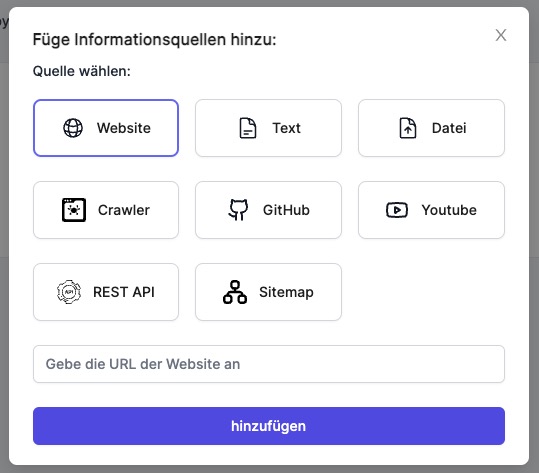Select the Website source option
The image size is (539, 473).
[x=106, y=128]
